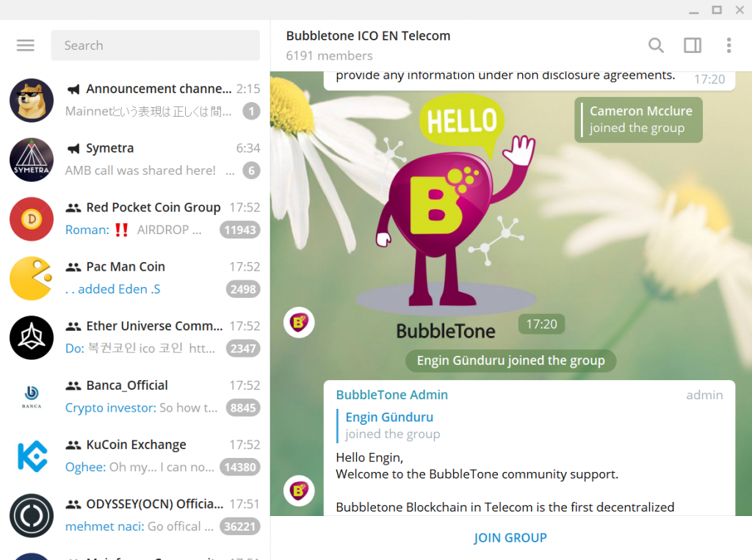Click group icon beside Pac Man Coin
752x560 pixels.
(73, 267)
